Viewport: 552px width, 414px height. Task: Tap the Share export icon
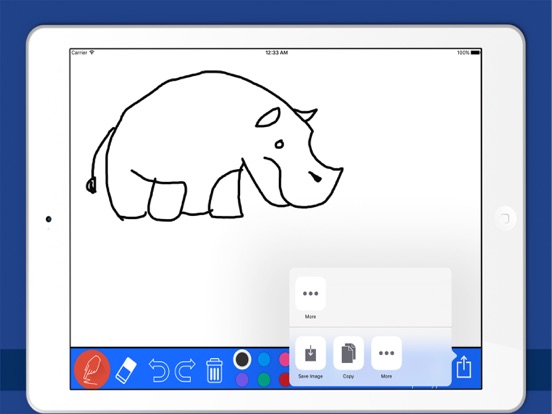tap(464, 367)
